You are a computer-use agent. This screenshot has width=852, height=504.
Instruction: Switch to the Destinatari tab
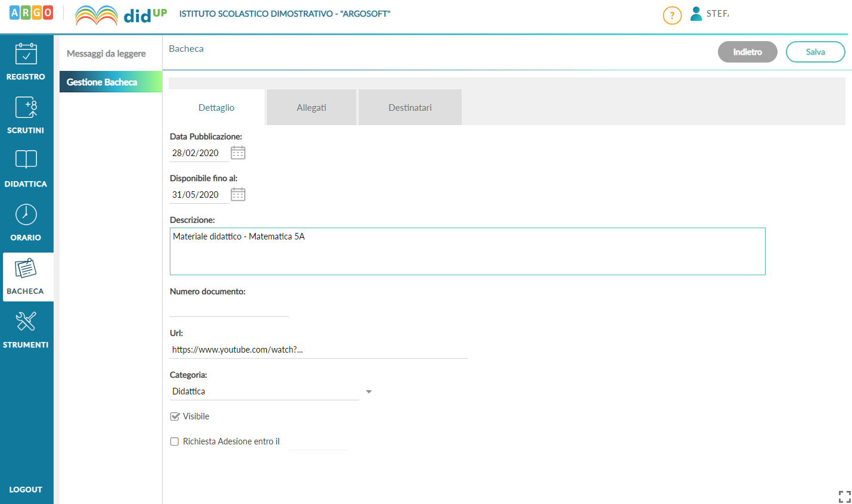(x=410, y=107)
